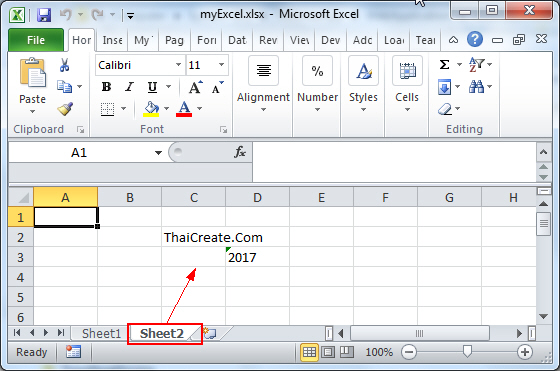Click the Excel application icon in title bar
Image resolution: width=560 pixels, height=371 pixels.
point(17,15)
